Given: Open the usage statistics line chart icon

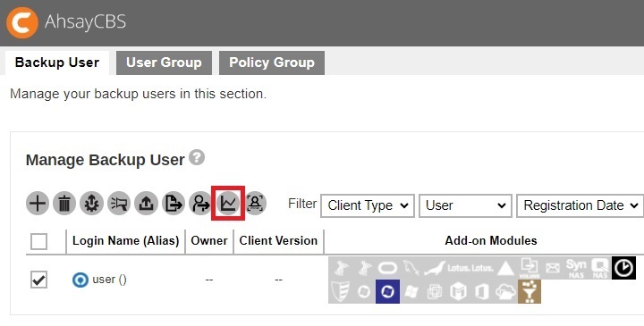Looking at the screenshot, I should [x=228, y=204].
